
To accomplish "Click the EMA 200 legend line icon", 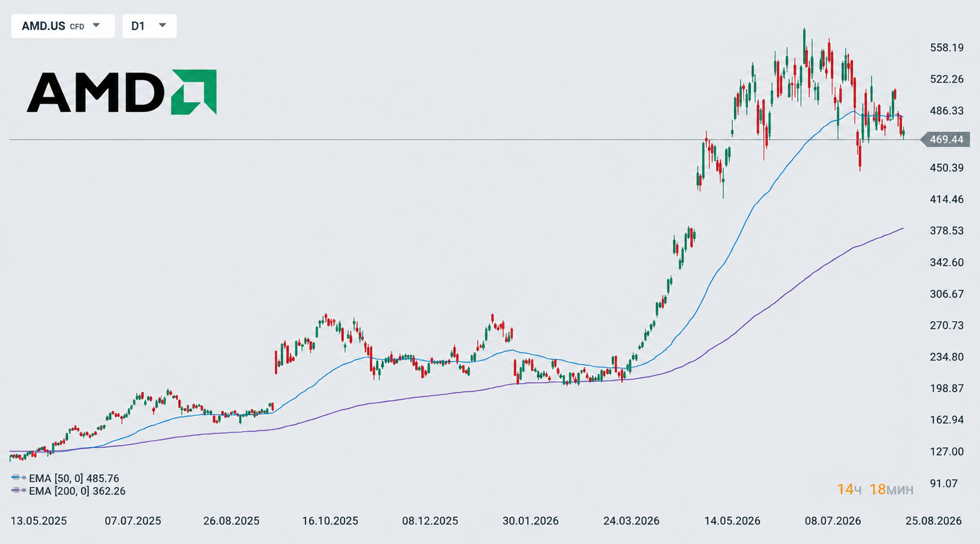I will tap(19, 491).
